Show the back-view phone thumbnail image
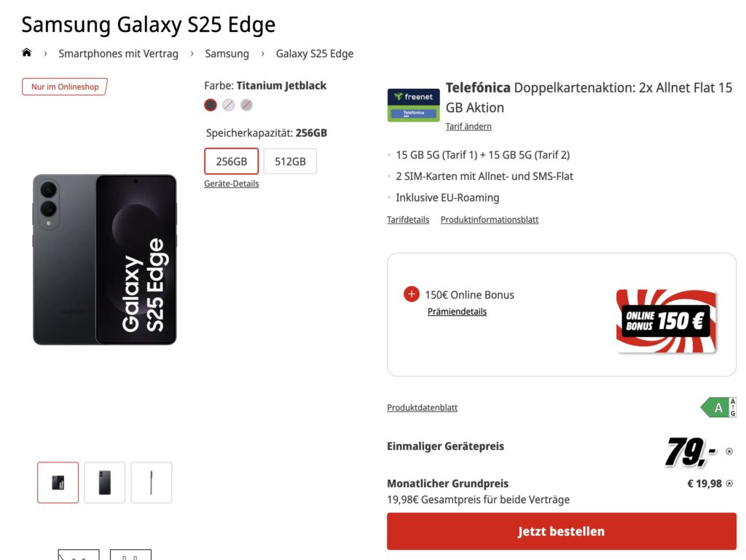The width and height of the screenshot is (746, 560). pos(105,482)
